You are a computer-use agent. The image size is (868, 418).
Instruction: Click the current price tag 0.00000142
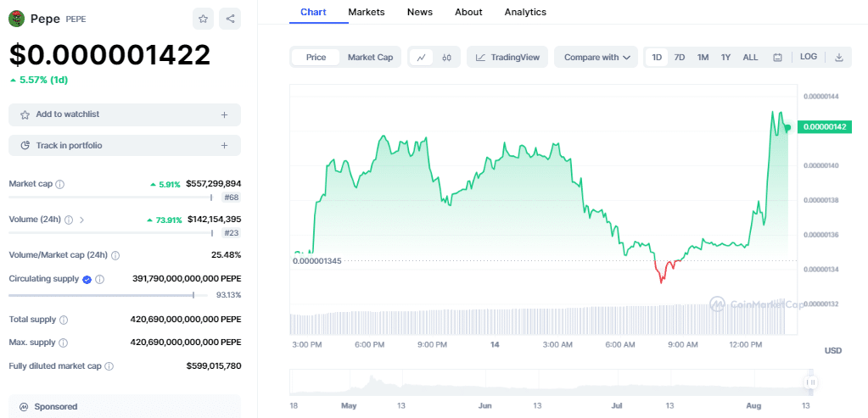[824, 127]
